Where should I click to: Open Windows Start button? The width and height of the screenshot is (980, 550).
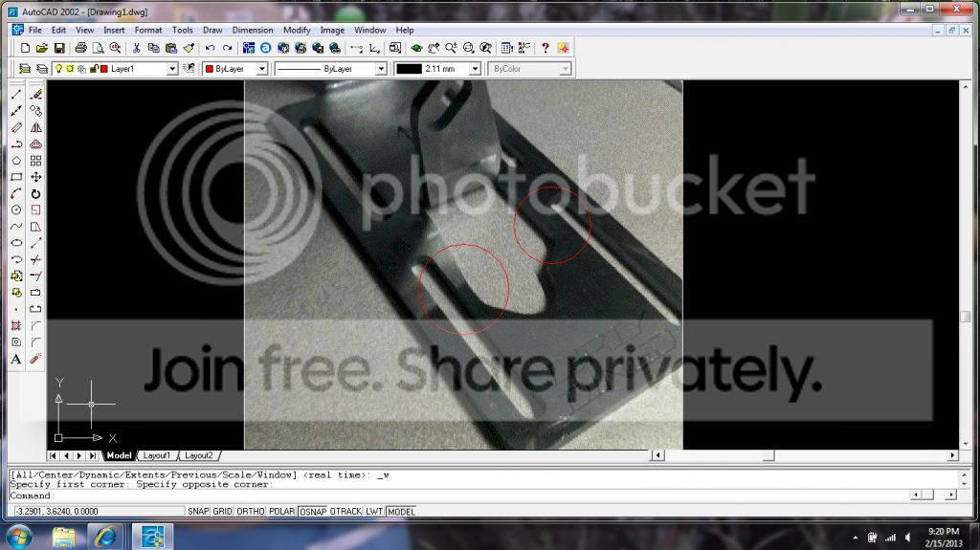coord(19,537)
